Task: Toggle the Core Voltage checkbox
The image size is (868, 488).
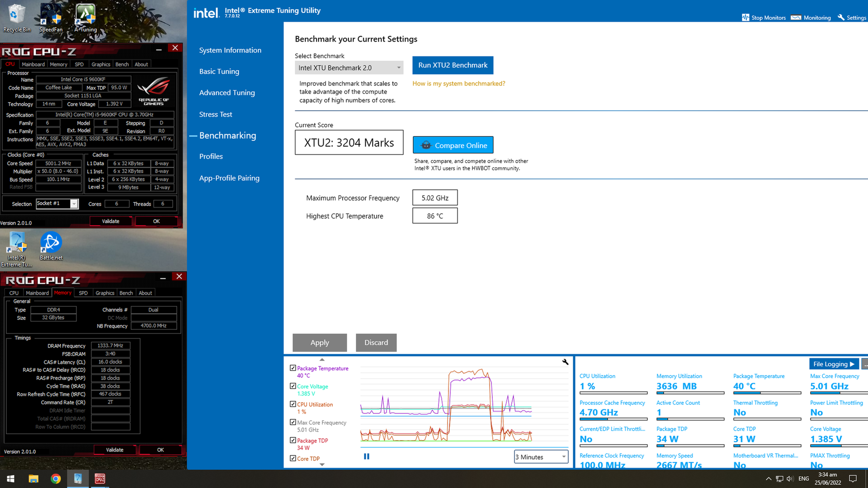Action: [293, 386]
